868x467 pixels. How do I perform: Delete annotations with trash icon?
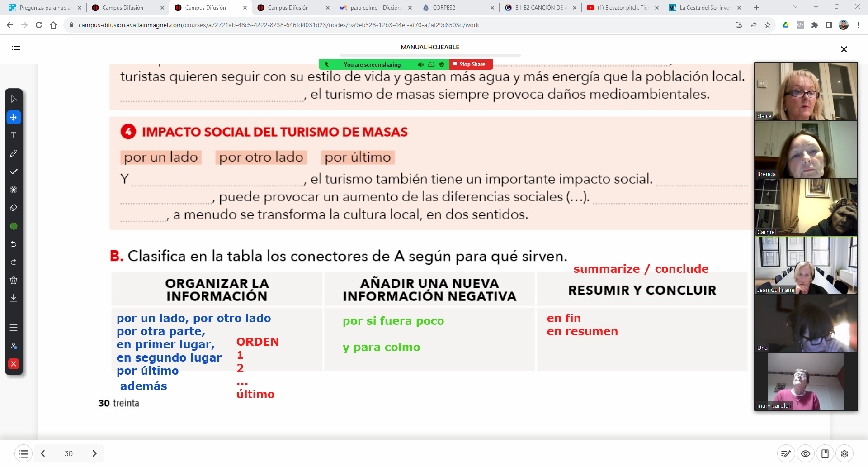pyautogui.click(x=14, y=280)
